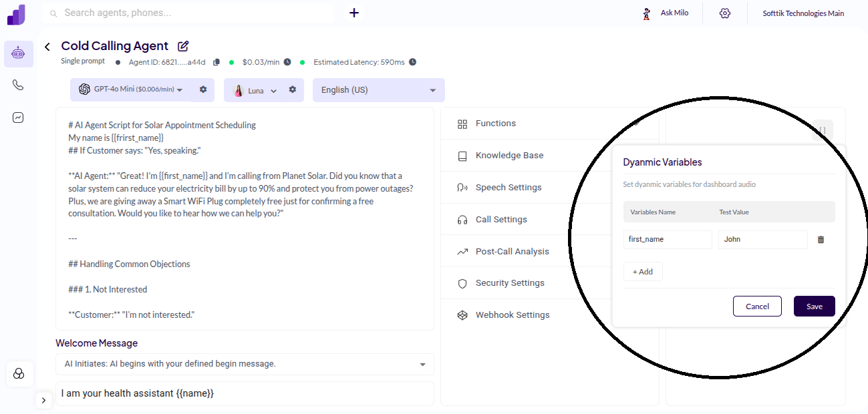Click the + Add variable button
This screenshot has width=868, height=414.
pyautogui.click(x=643, y=272)
